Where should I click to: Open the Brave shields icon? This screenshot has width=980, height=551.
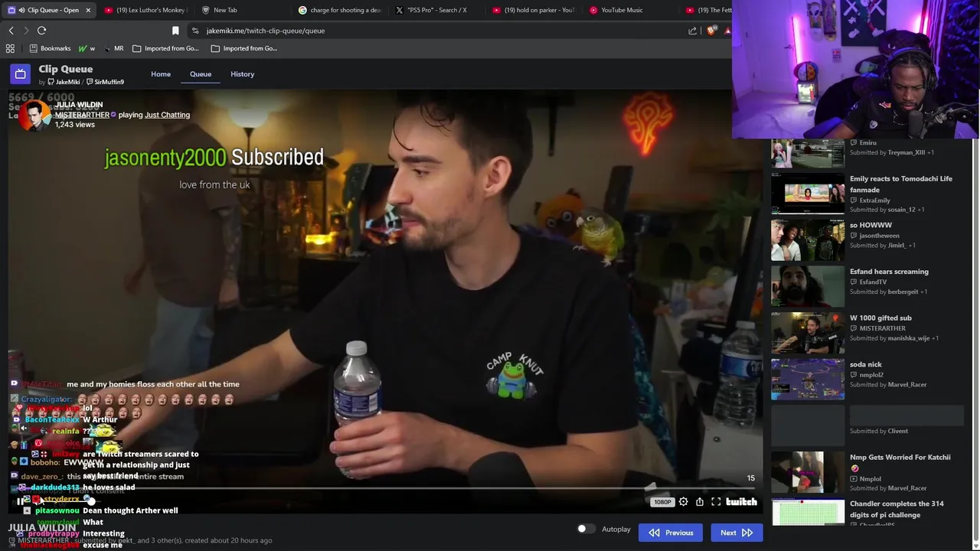coord(711,31)
